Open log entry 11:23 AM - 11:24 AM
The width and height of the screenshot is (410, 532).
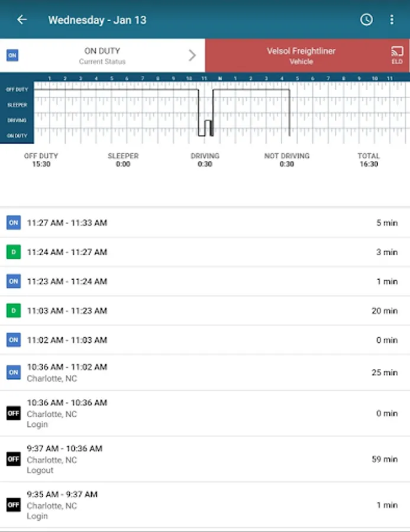[205, 281]
